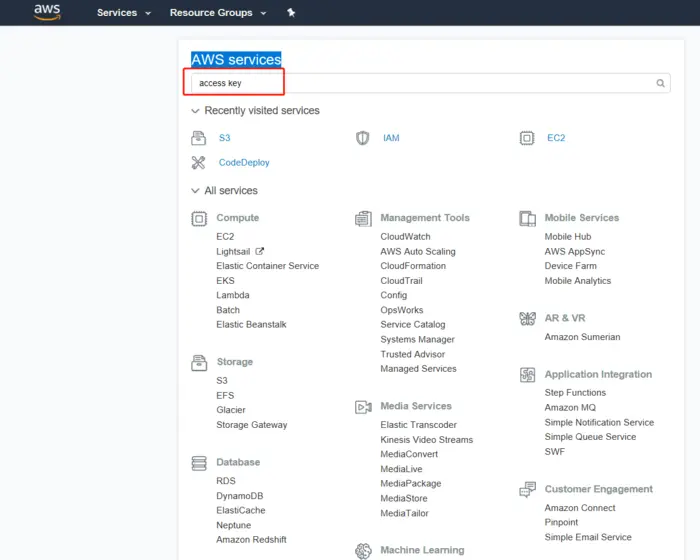This screenshot has width=700, height=560.
Task: Collapse the All services section
Action: pos(195,191)
